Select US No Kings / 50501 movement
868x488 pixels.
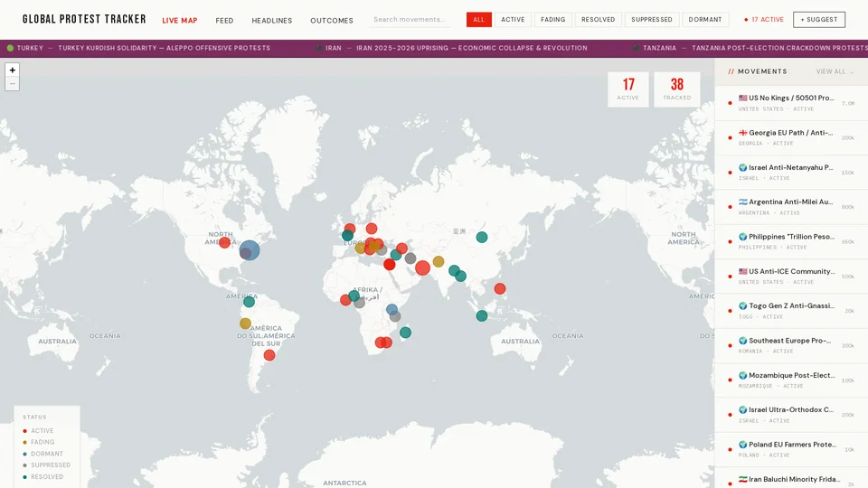791,103
